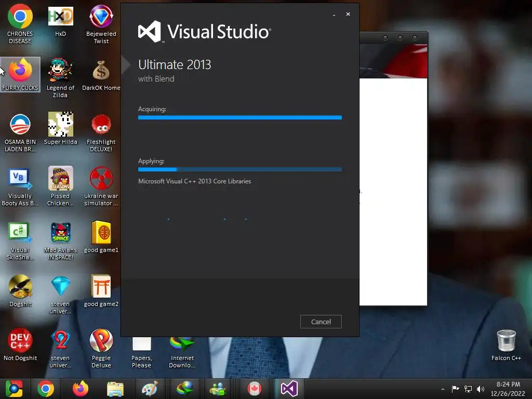Viewport: 532px width, 399px height.
Task: Open Chrome from the taskbar
Action: point(46,389)
